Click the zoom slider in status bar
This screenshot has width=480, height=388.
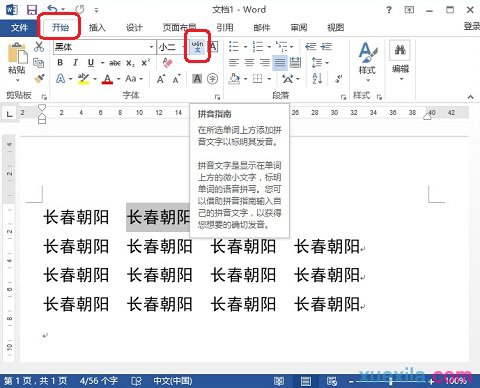(391, 381)
